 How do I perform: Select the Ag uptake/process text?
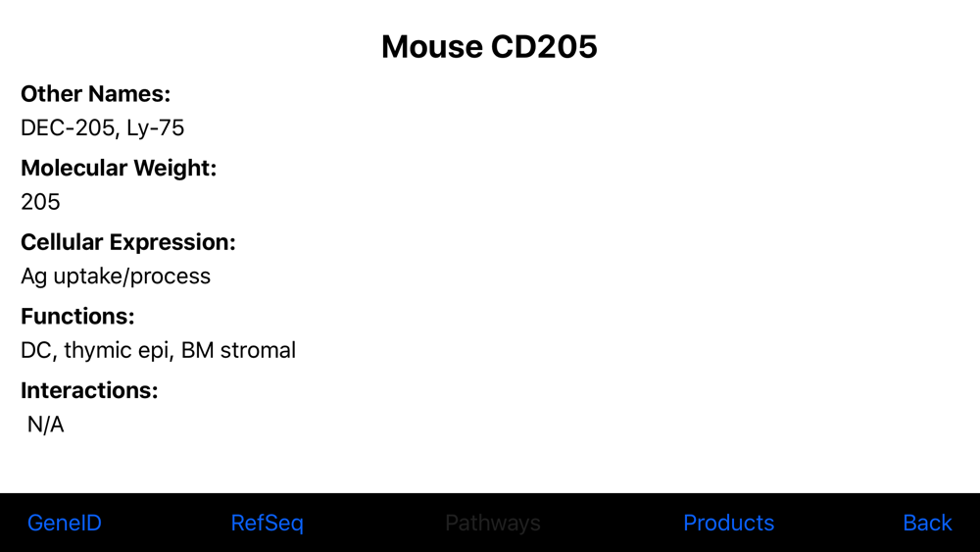pyautogui.click(x=116, y=276)
